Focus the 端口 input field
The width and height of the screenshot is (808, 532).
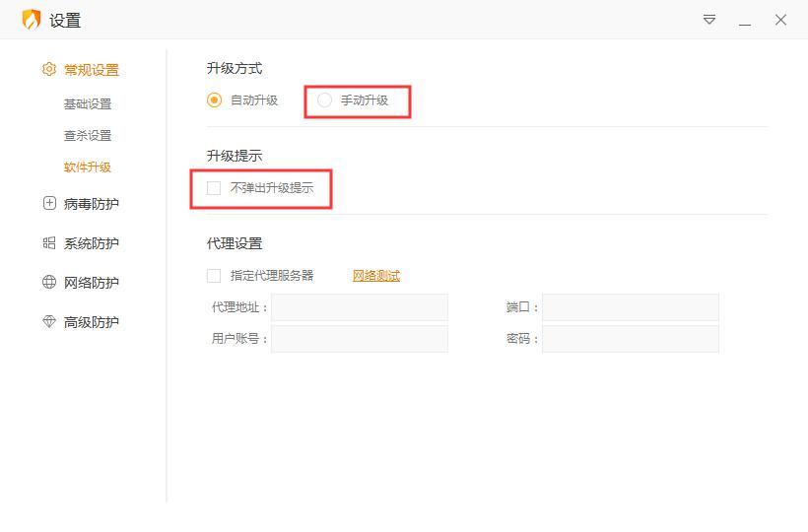pyautogui.click(x=631, y=307)
